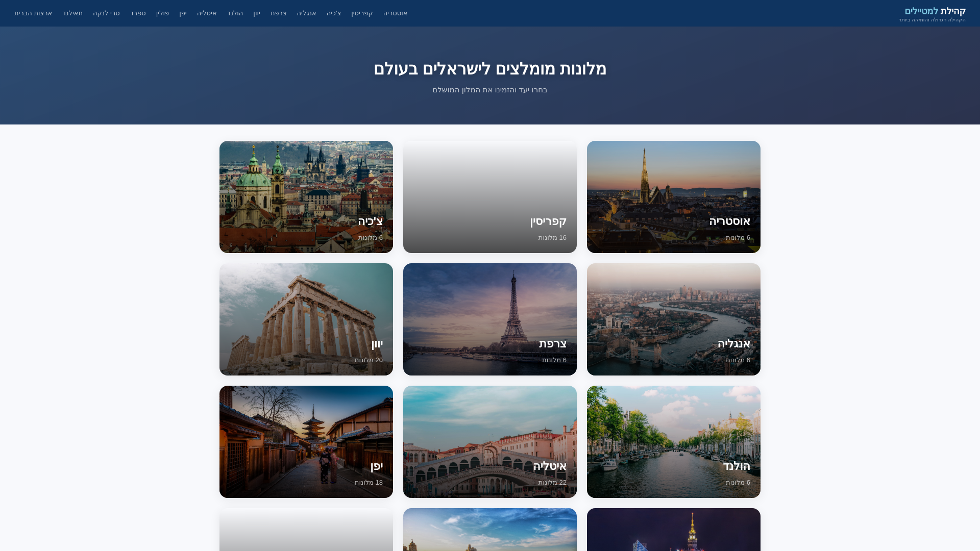Open the קפריסין link in the top navigation
The image size is (980, 551).
pyautogui.click(x=362, y=13)
